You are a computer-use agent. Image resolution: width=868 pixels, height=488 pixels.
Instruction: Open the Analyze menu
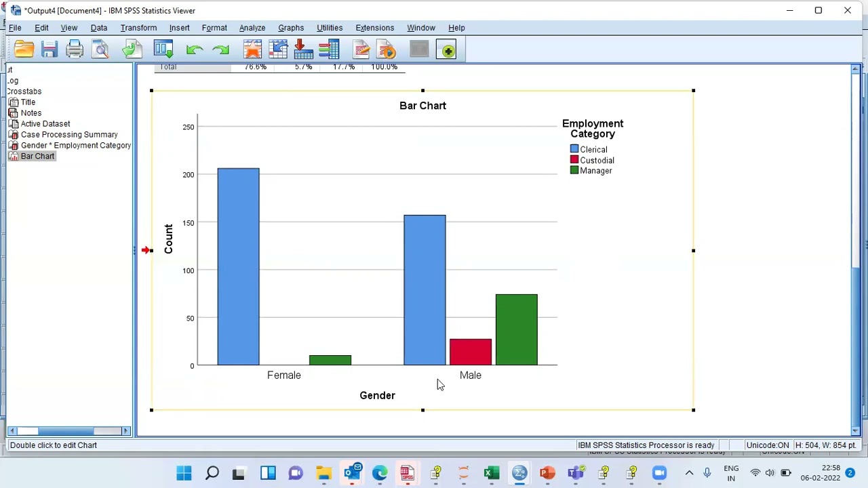[x=252, y=28]
